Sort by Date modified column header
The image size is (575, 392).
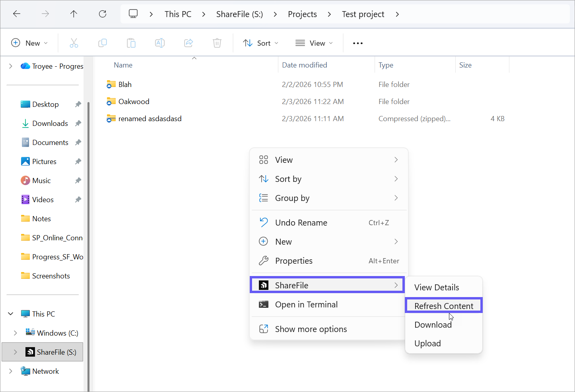point(305,65)
